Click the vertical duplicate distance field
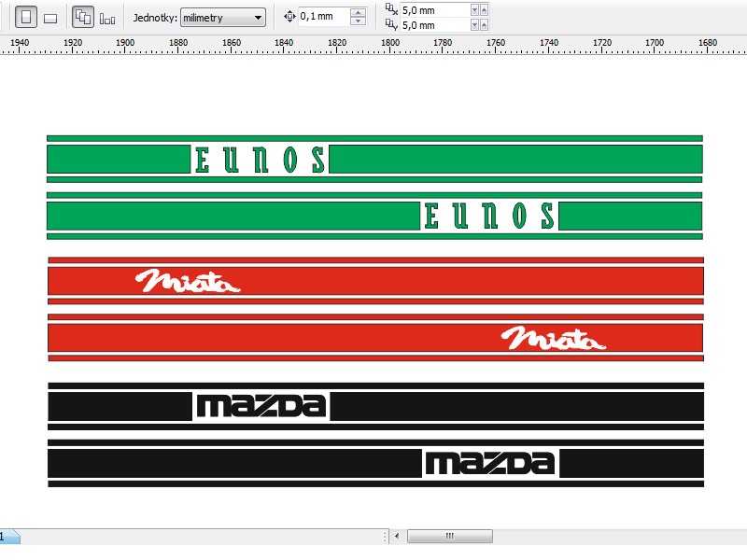Screen dimensions: 747x560 pyautogui.click(x=435, y=25)
